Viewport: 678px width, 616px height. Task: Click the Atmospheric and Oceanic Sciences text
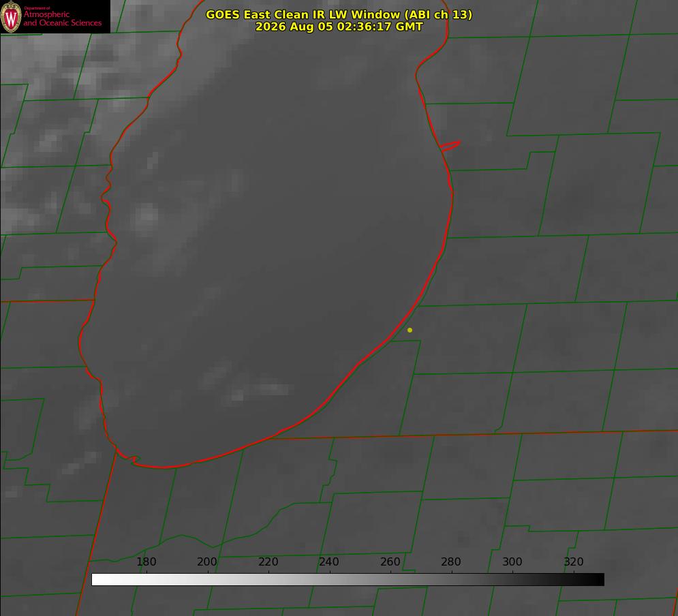click(62, 18)
